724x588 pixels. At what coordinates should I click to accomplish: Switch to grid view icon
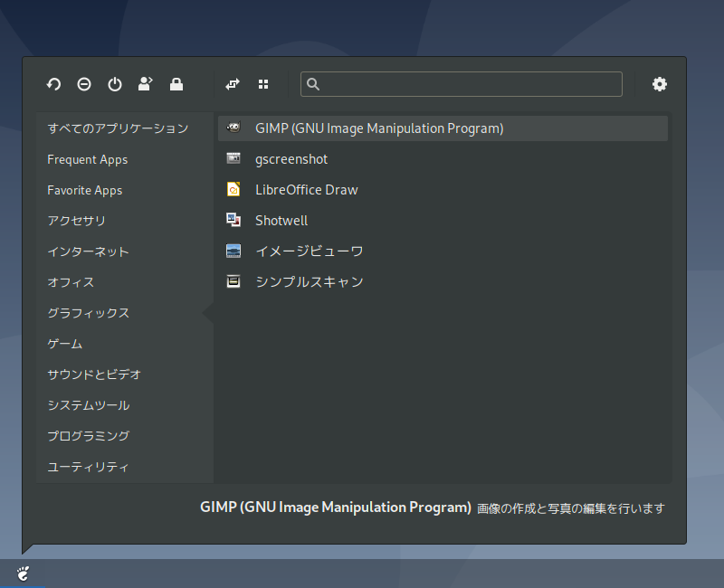tap(263, 84)
